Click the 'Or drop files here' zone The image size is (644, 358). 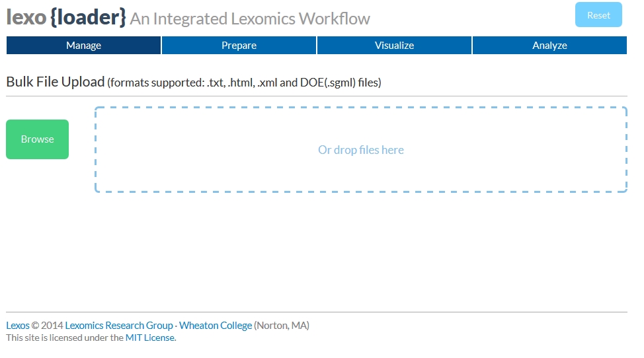coord(360,150)
